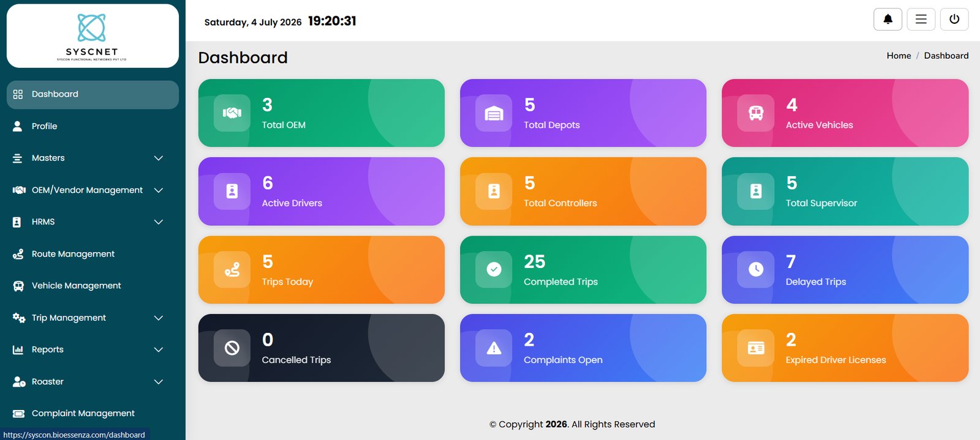Click the Completed Trips label

[560, 282]
